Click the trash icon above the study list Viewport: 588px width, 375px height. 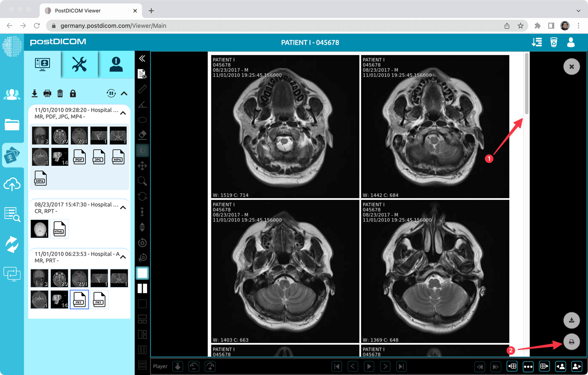60,93
